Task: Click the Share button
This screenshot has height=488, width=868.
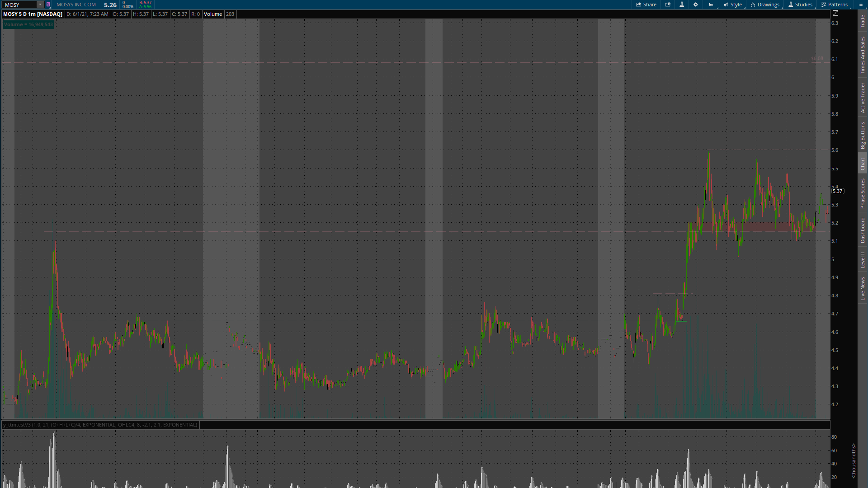Action: coord(646,5)
